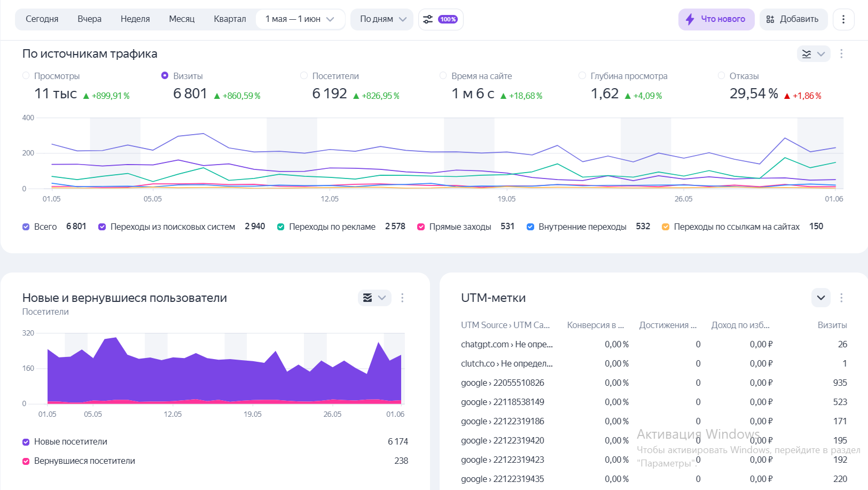Open the traffic sources widget kebab menu

[841, 54]
